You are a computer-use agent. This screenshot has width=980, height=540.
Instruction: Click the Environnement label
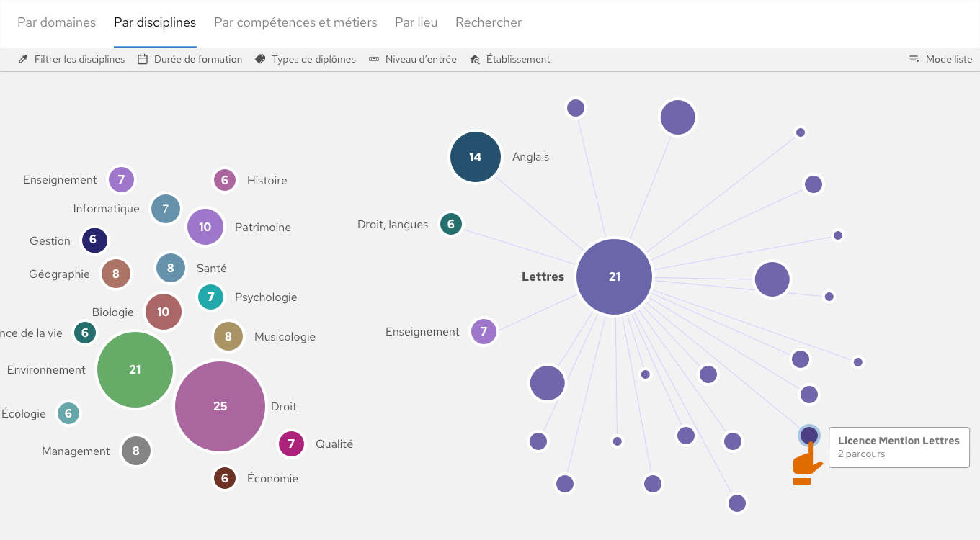click(46, 370)
